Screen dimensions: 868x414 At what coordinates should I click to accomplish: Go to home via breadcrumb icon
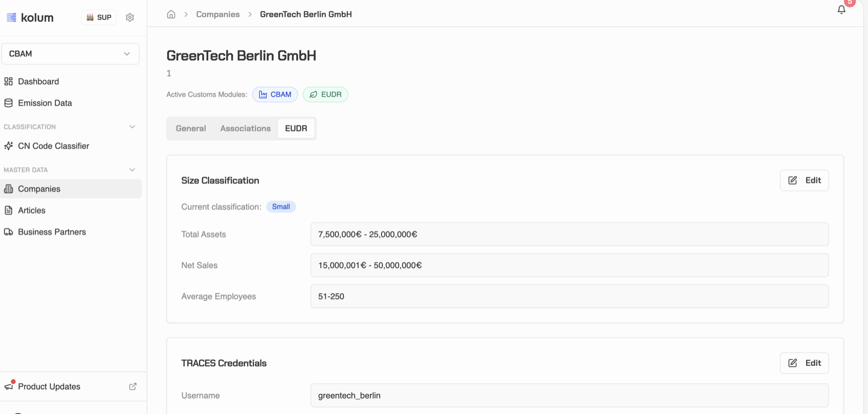[x=171, y=14]
